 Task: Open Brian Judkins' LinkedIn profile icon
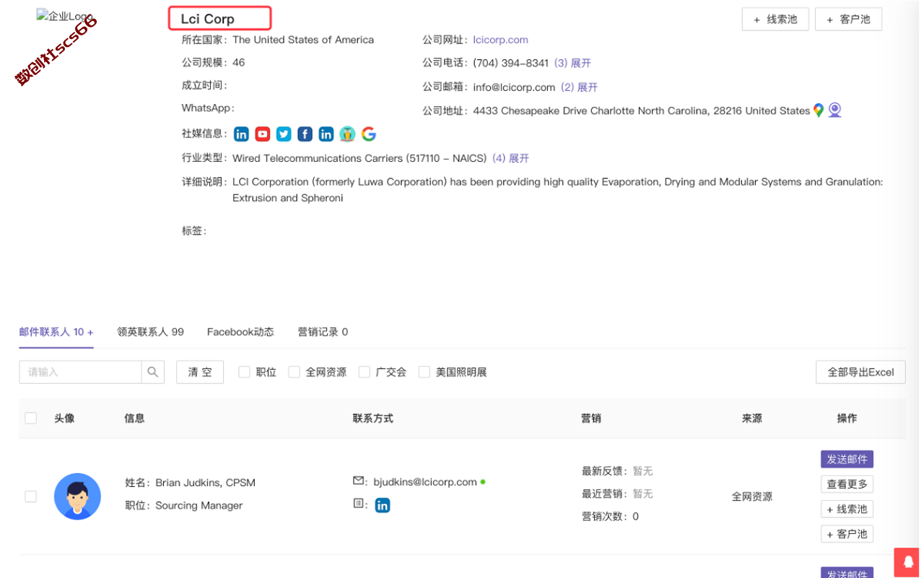383,505
